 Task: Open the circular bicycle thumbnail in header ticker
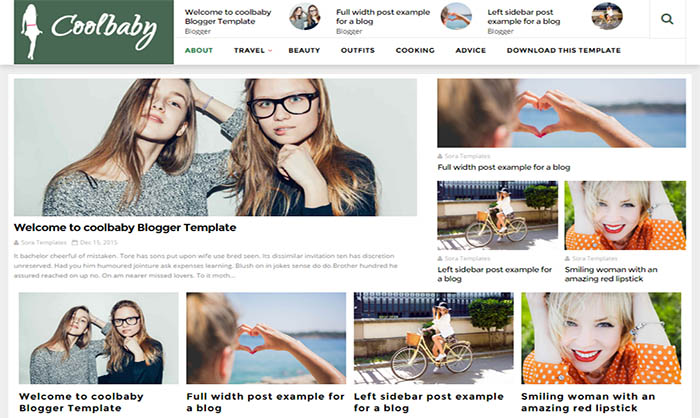pos(607,16)
